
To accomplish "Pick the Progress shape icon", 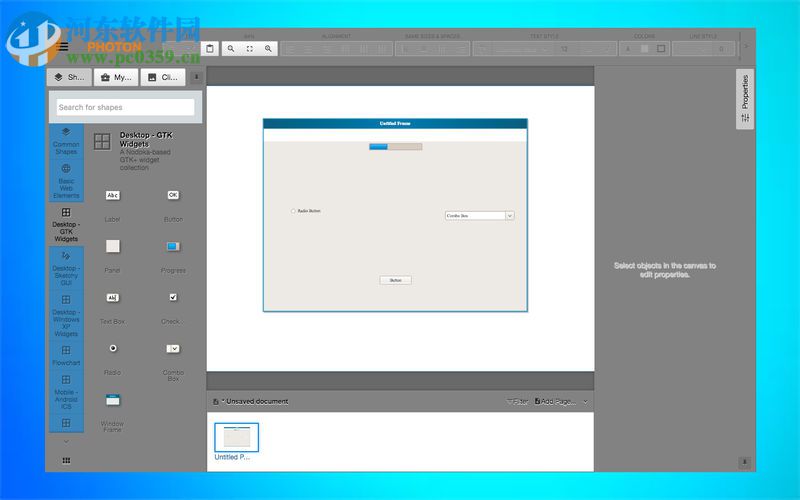I will [173, 246].
